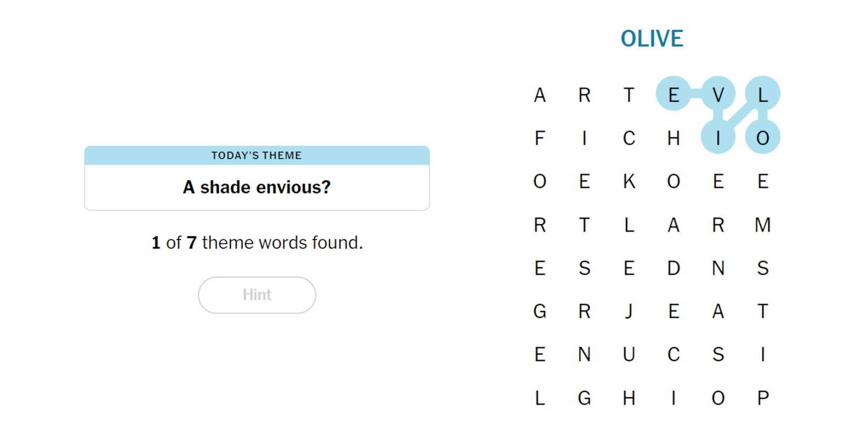Screen dimensions: 868x434
Task: Click the found word OLIVE heading
Action: 652,38
